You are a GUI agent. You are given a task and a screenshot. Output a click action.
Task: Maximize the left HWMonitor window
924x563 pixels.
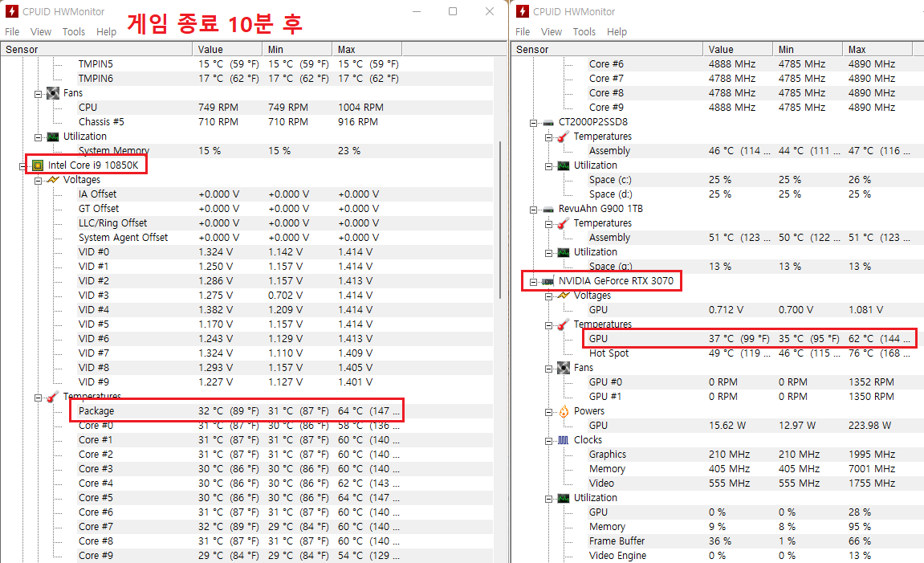pyautogui.click(x=453, y=11)
